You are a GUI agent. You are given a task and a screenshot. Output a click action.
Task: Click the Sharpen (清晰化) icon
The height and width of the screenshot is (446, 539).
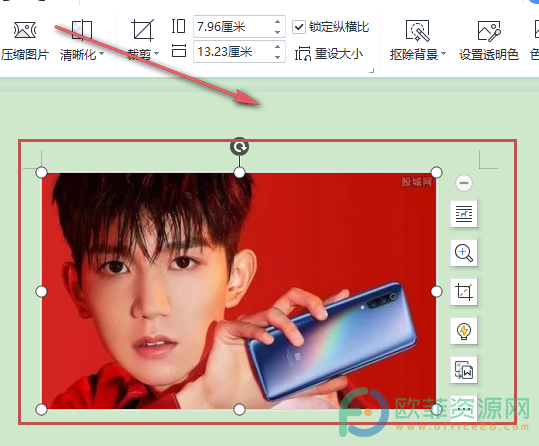[81, 30]
